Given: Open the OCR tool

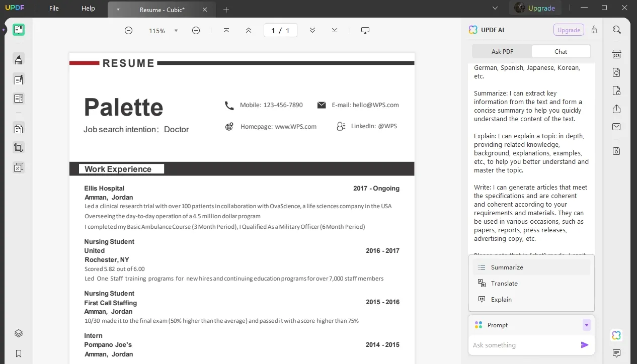Looking at the screenshot, I should click(616, 54).
